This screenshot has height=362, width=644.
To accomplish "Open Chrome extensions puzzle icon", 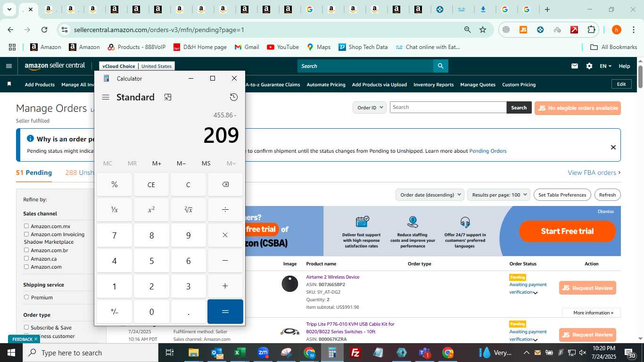I will pyautogui.click(x=591, y=30).
